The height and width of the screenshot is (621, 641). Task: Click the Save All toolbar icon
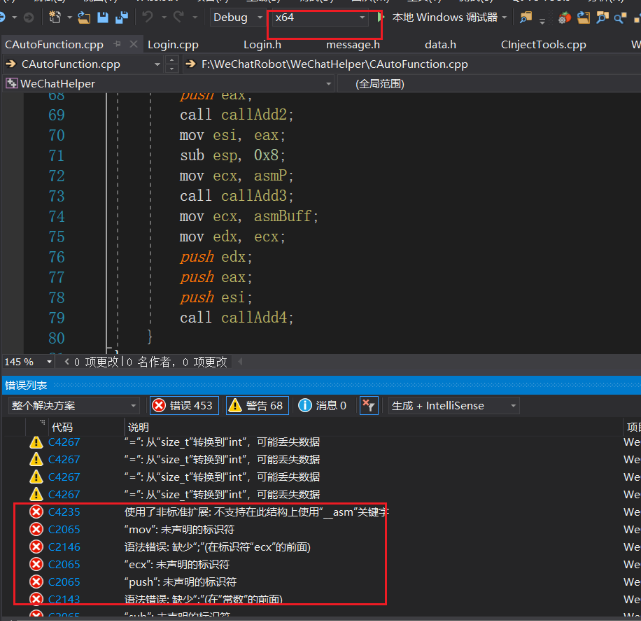(121, 18)
